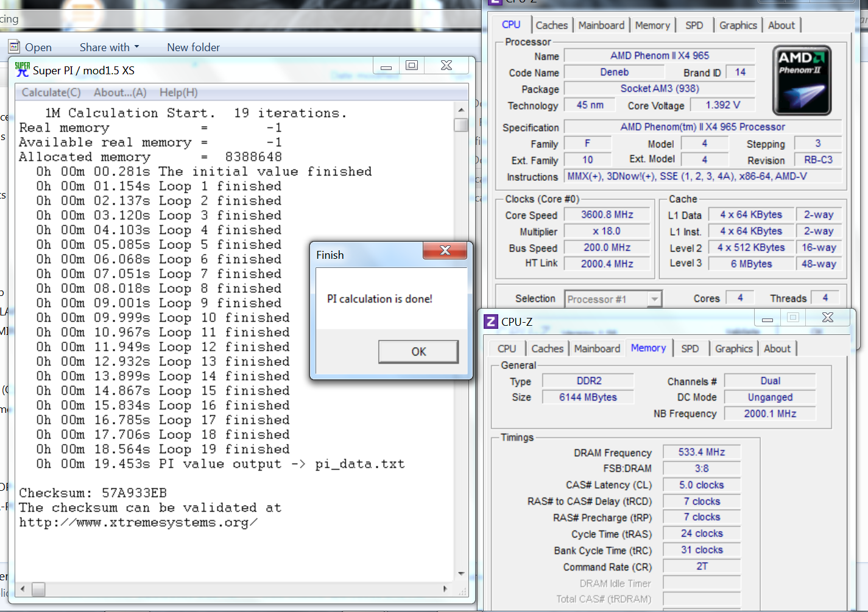The image size is (868, 612).
Task: Select About tab in lower CPU-Z window
Action: (777, 348)
